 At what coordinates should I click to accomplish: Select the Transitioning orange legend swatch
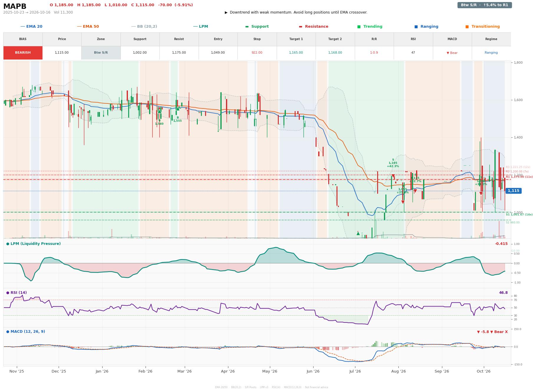[467, 27]
